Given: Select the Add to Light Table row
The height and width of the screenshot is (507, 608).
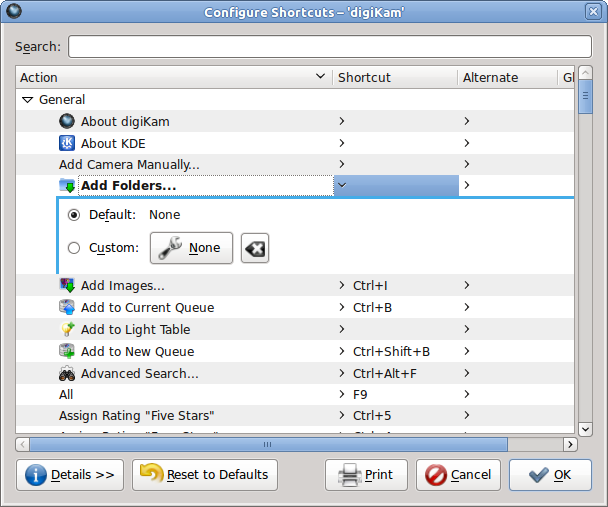Looking at the screenshot, I should [295, 329].
